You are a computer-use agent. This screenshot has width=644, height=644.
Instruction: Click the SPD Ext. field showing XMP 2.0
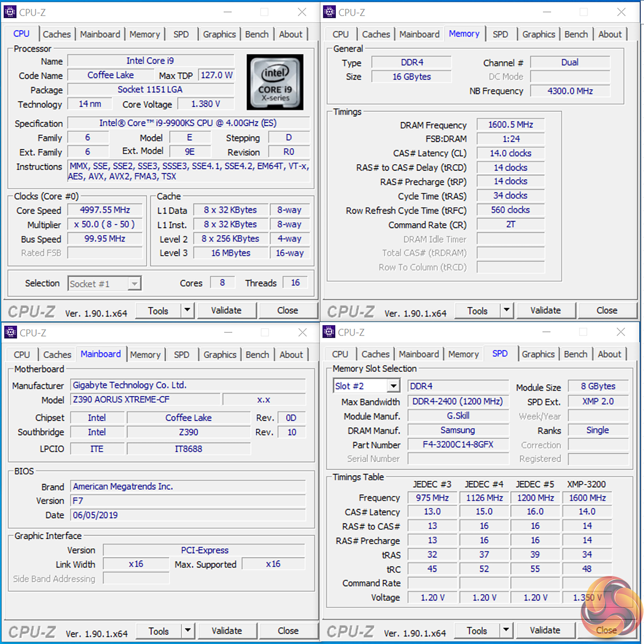(x=598, y=401)
